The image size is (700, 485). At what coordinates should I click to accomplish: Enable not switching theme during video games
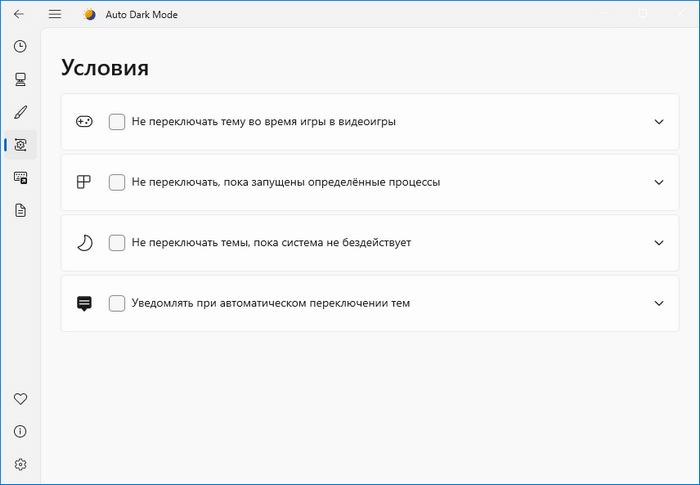click(117, 121)
